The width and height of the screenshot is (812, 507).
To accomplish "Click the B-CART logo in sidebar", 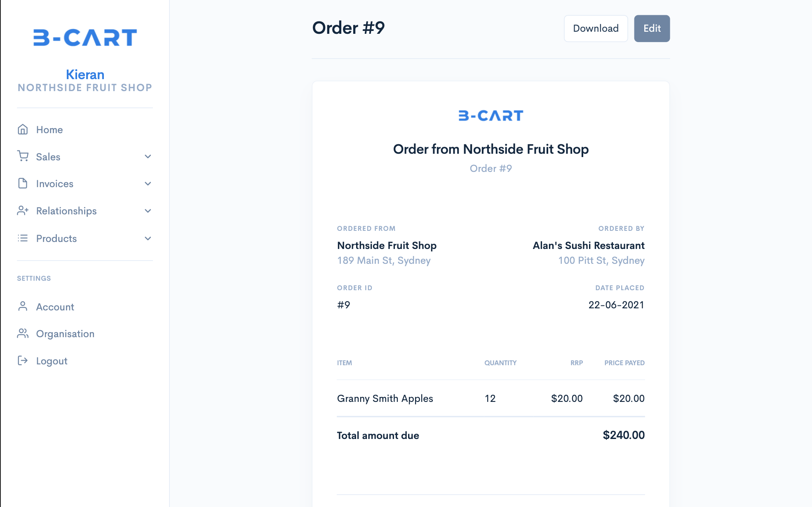I will click(84, 37).
